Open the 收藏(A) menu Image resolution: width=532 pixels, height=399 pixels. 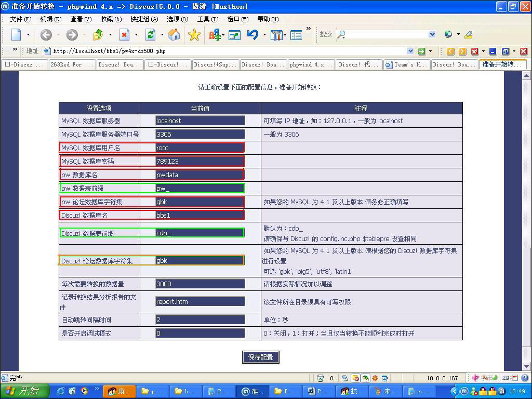111,19
